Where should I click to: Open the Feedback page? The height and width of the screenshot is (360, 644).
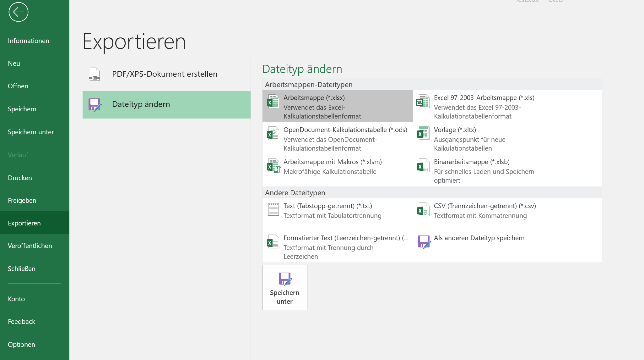point(35,322)
